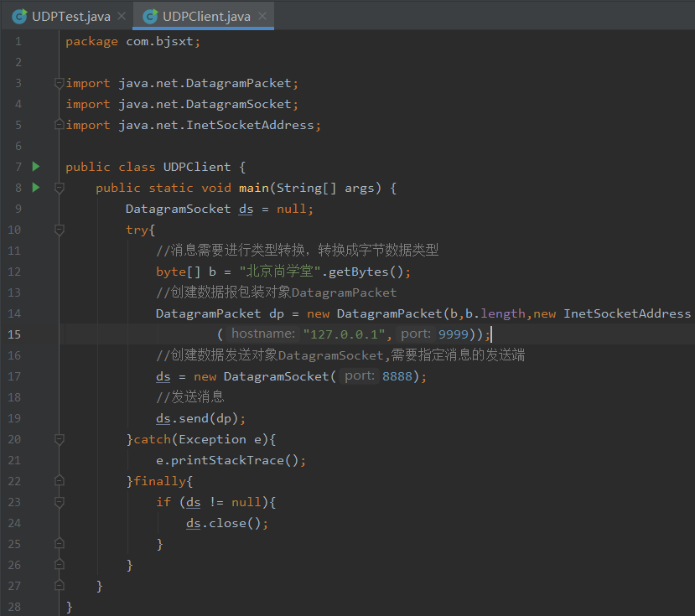Click java.net.InetSocketAddress import
Image resolution: width=695 pixels, height=616 pixels.
pos(215,125)
